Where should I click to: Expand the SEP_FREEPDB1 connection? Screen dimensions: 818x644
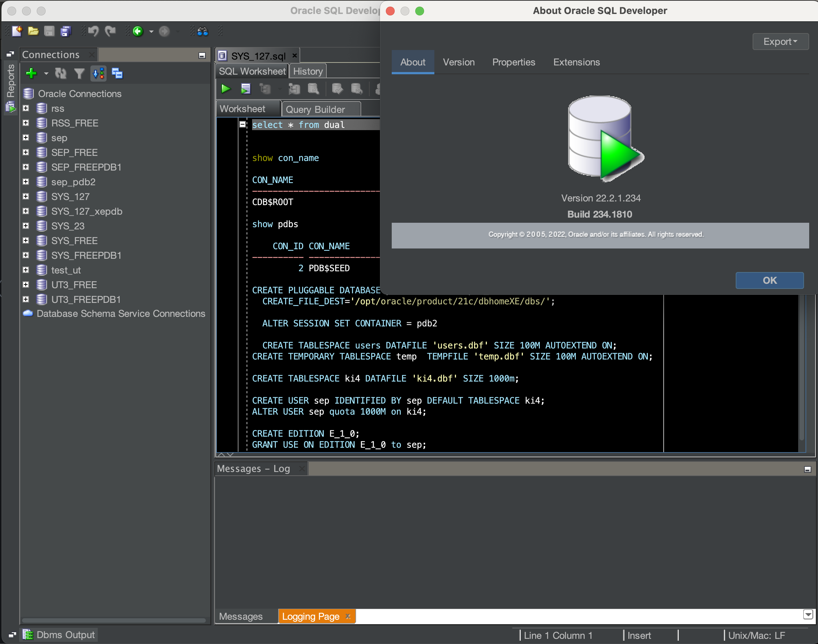(26, 167)
